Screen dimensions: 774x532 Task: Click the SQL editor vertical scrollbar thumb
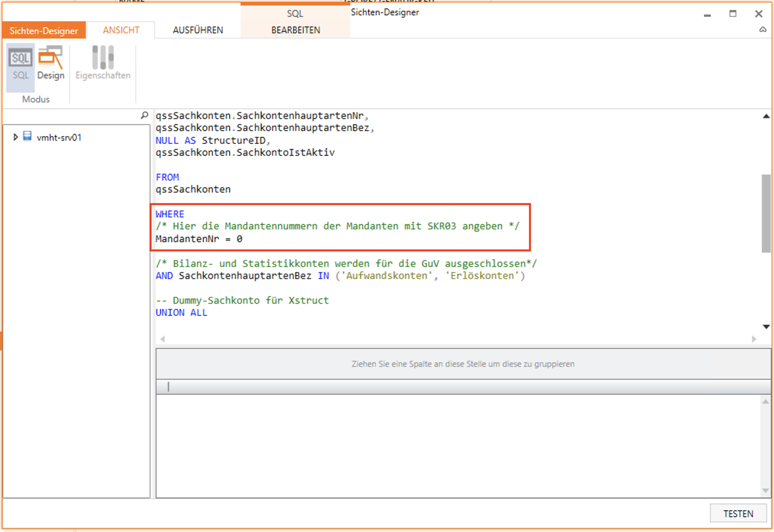[766, 213]
